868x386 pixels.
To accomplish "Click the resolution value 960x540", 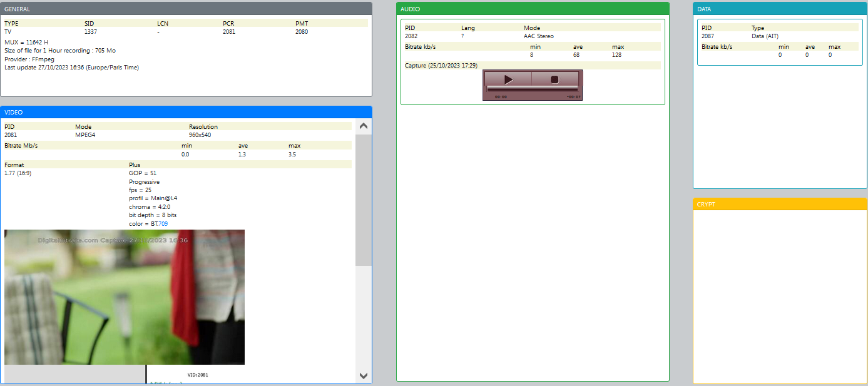I will coord(201,135).
